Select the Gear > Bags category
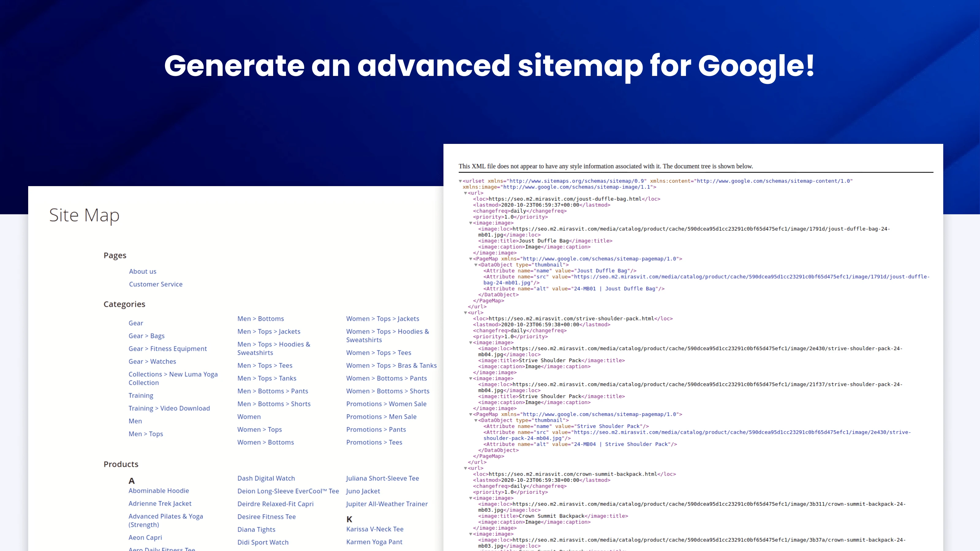Image resolution: width=980 pixels, height=551 pixels. click(x=146, y=336)
